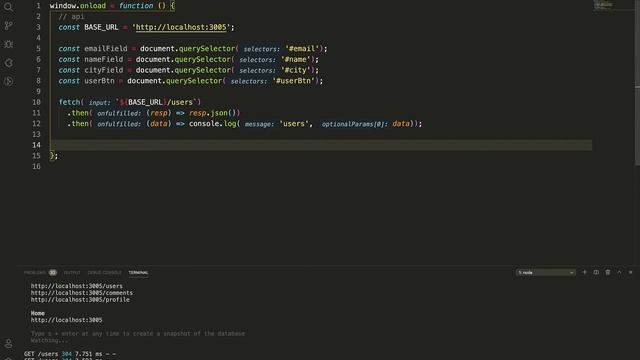This screenshot has height=360, width=640.
Task: Open http://localhost:3005/users link in terminal
Action: click(76, 286)
